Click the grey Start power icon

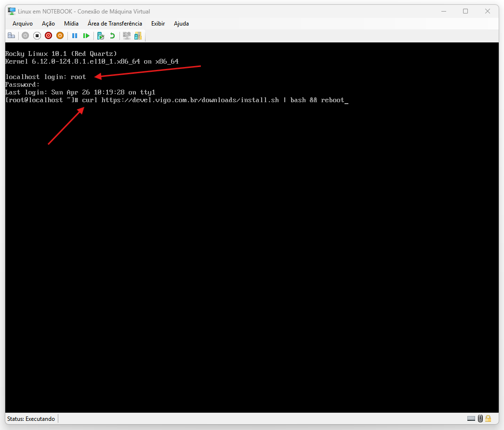click(x=25, y=36)
